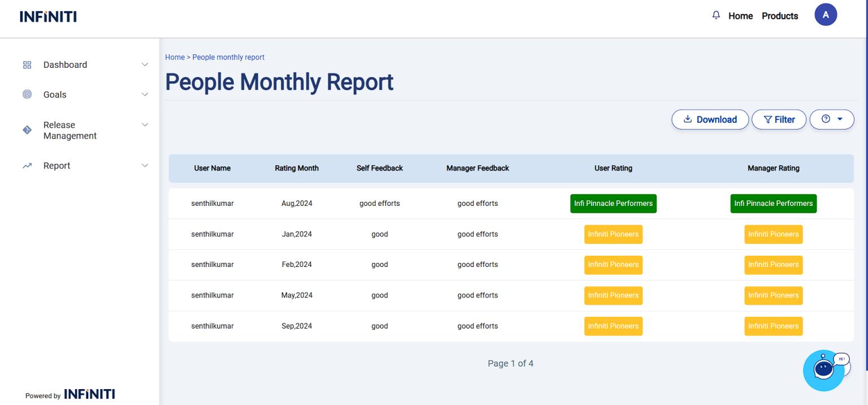Click the Dashboard grid icon in sidebar
Image resolution: width=868 pixels, height=405 pixels.
(x=27, y=65)
